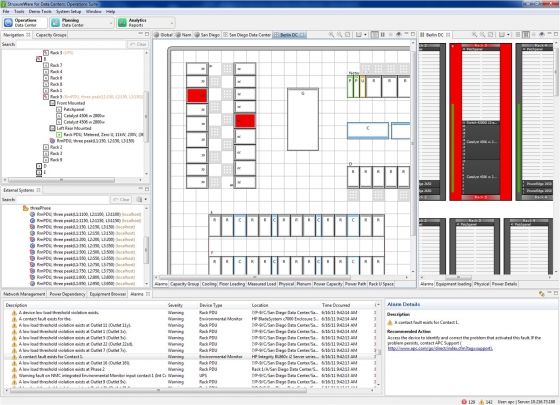Click the External Systems toolbar icon
Viewport: 560px width, 405px height.
click(x=139, y=199)
